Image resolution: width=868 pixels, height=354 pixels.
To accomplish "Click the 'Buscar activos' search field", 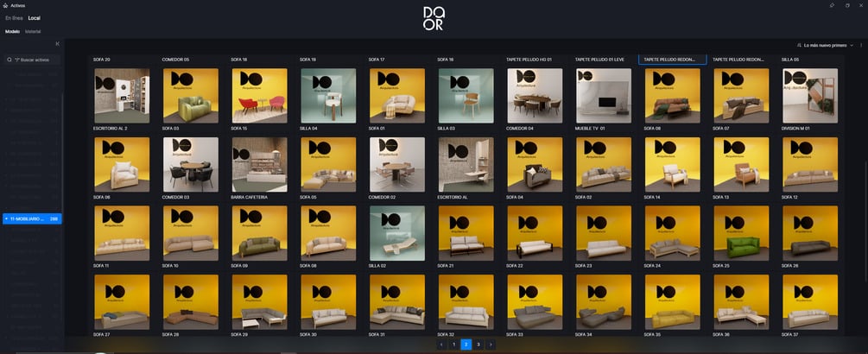I will [32, 60].
